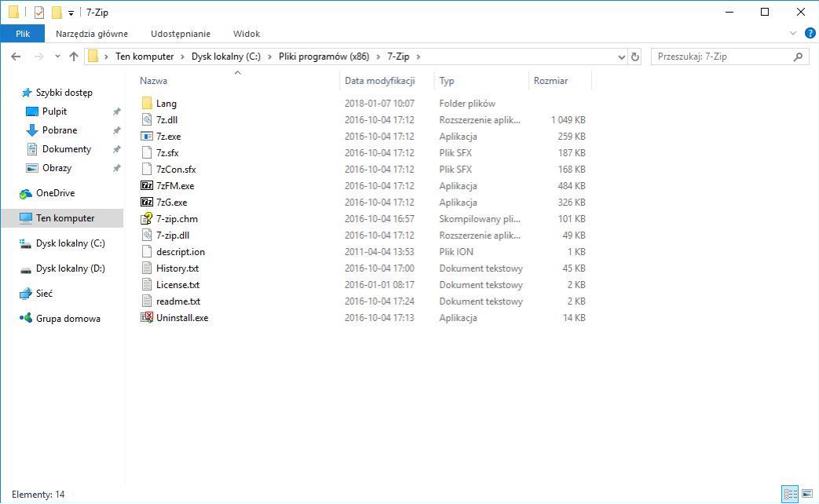Select the descript.ion file name
The image size is (819, 504).
tap(180, 252)
